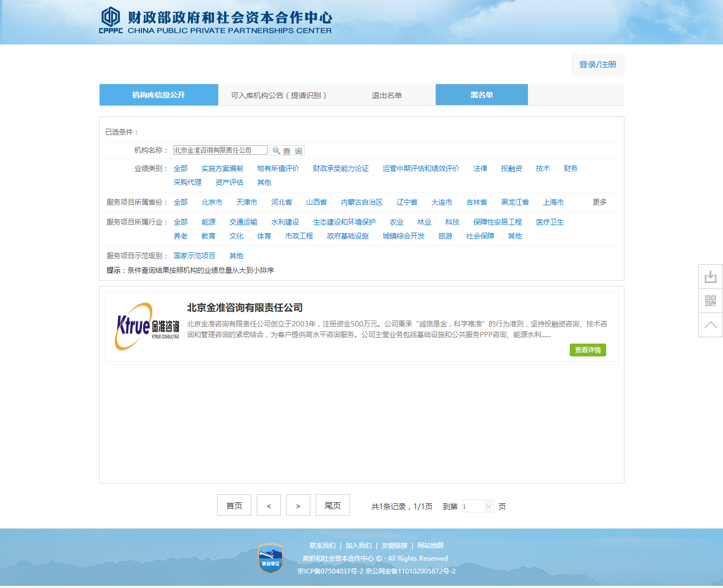Select 实施方案编制 filter
Screen dimensions: 723x588
click(x=222, y=168)
